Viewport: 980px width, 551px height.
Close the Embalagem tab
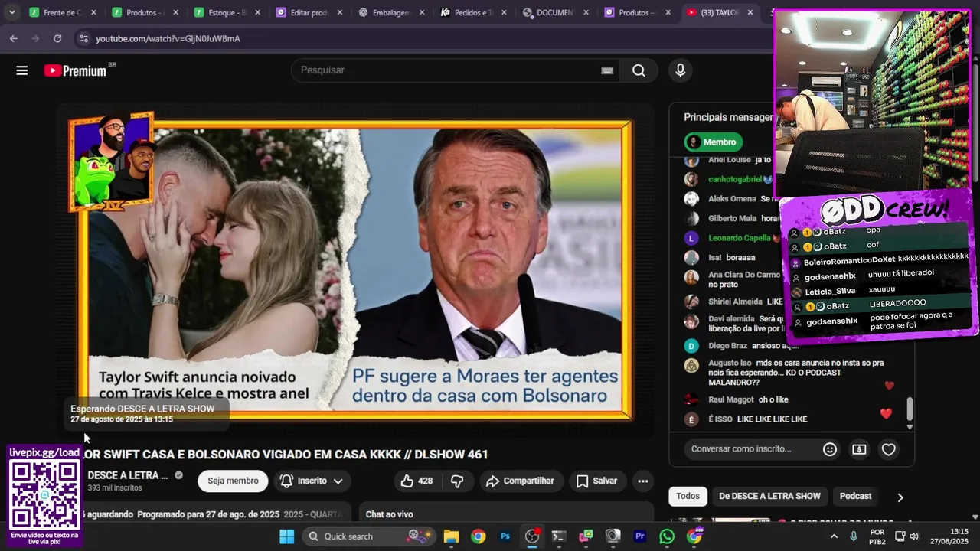tap(422, 13)
